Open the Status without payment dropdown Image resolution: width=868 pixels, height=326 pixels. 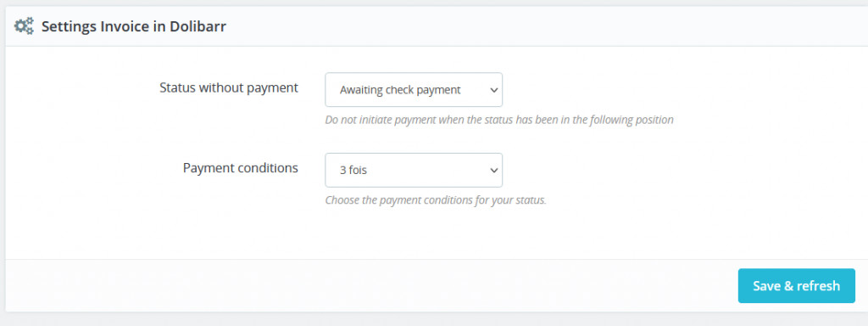coord(414,90)
